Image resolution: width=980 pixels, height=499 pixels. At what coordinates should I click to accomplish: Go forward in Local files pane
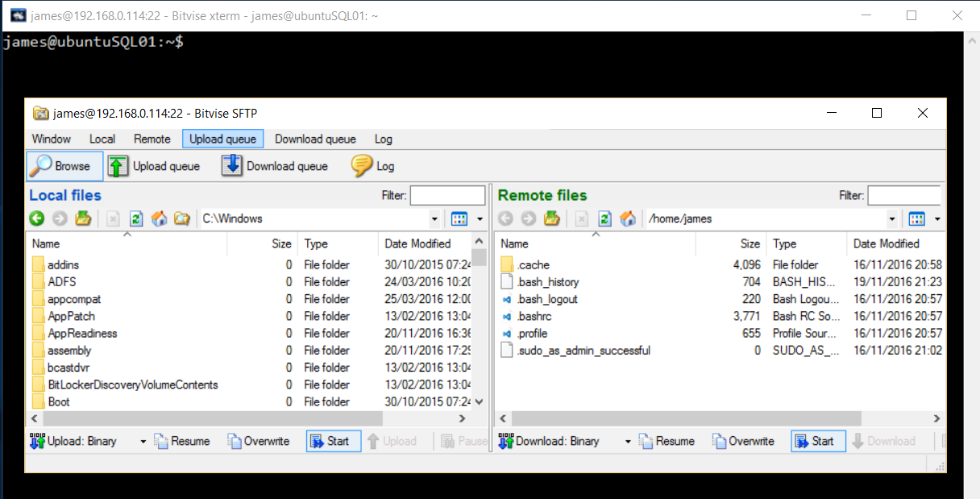point(60,218)
